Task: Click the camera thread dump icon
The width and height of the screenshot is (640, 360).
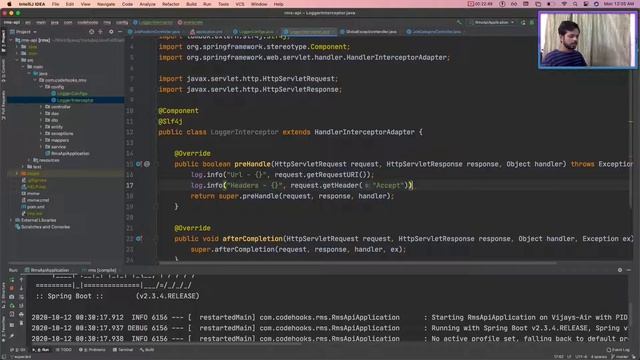Action: tap(12, 297)
